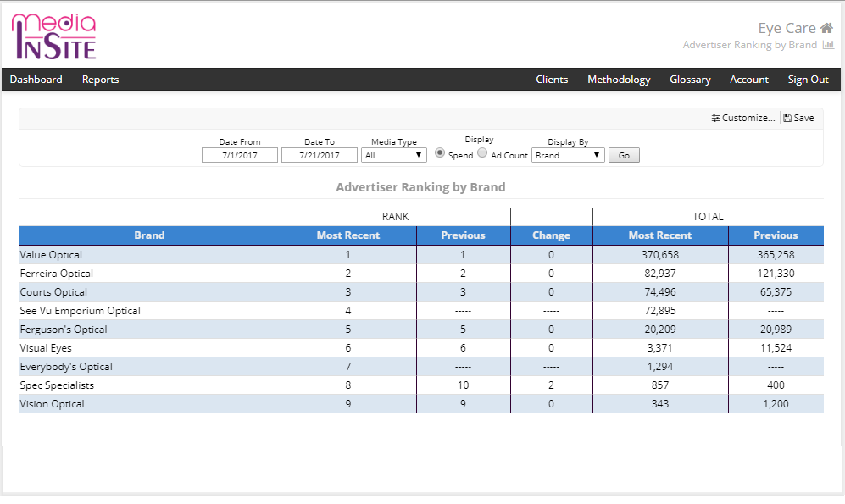The image size is (845, 504).
Task: Open the Media Type dropdown
Action: 394,155
